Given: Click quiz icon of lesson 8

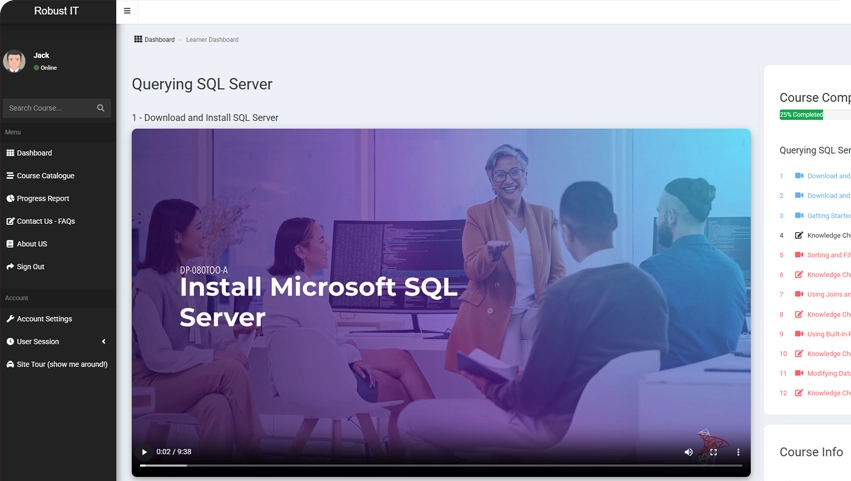Looking at the screenshot, I should tap(799, 314).
